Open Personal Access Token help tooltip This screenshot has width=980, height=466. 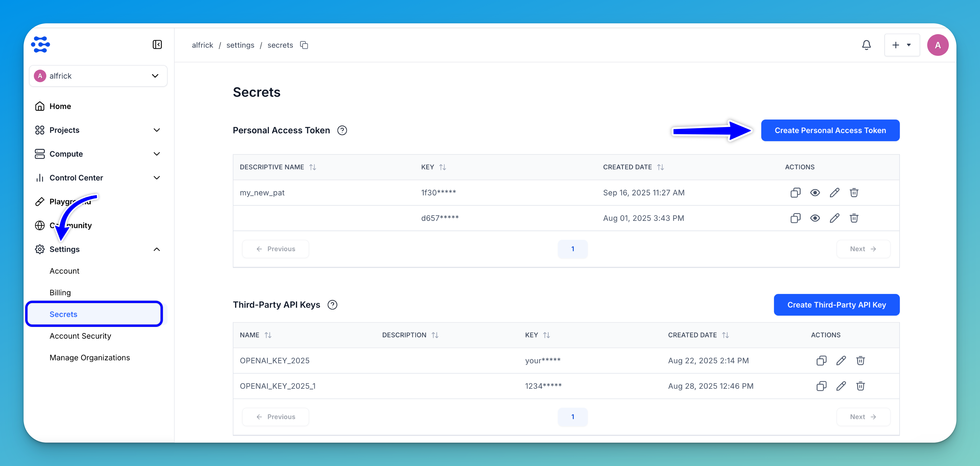coord(342,131)
